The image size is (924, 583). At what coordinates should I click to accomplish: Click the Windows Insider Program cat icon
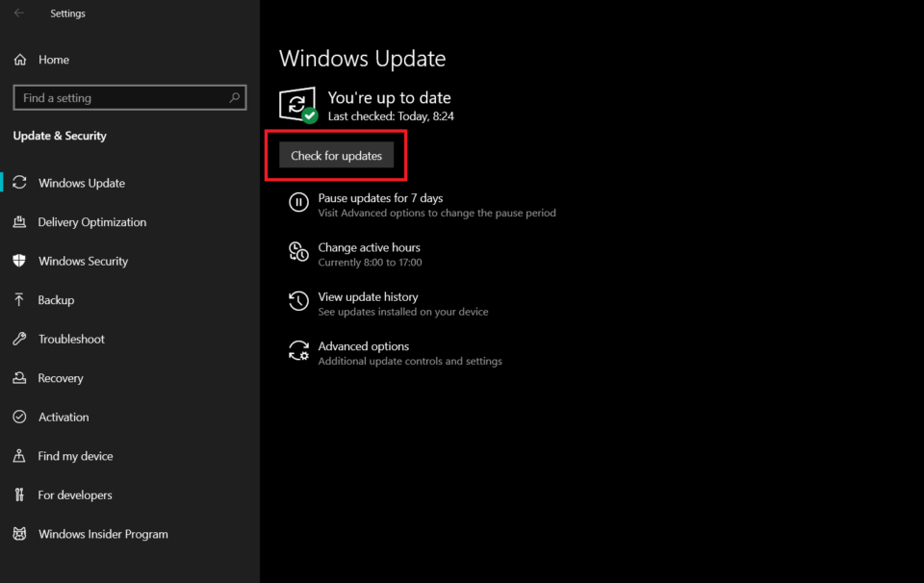pyautogui.click(x=19, y=534)
